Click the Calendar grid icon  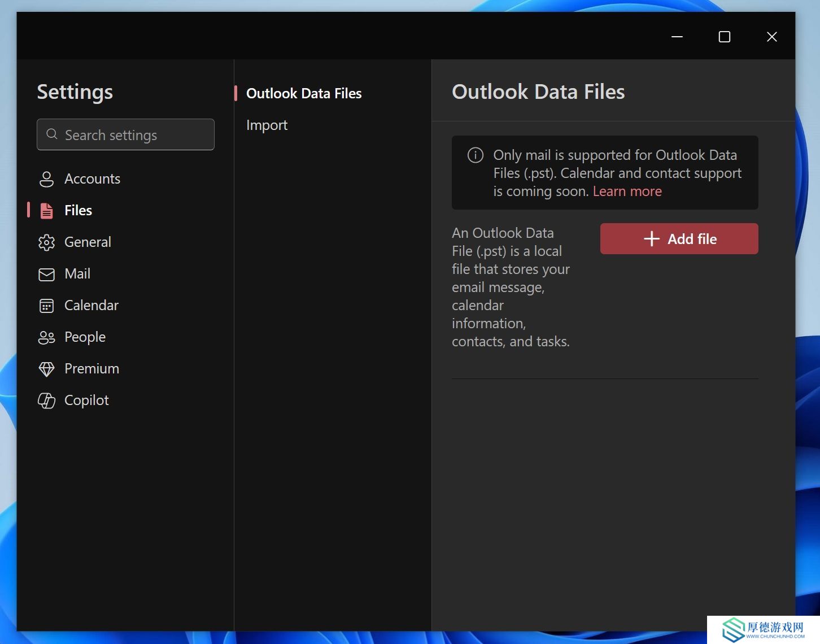(x=46, y=306)
